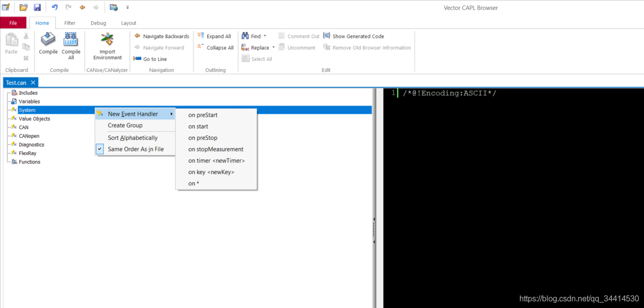Choose Create Group from context menu

point(135,125)
